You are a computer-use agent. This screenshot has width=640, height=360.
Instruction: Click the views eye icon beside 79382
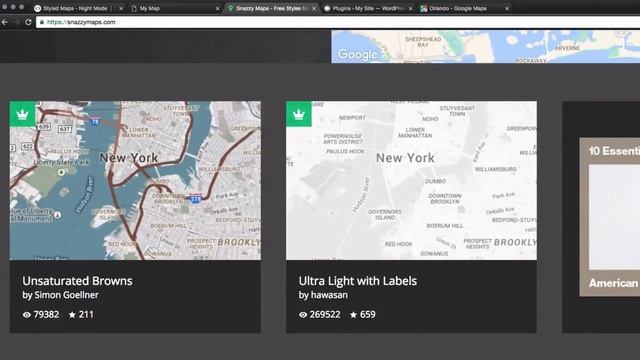point(27,315)
